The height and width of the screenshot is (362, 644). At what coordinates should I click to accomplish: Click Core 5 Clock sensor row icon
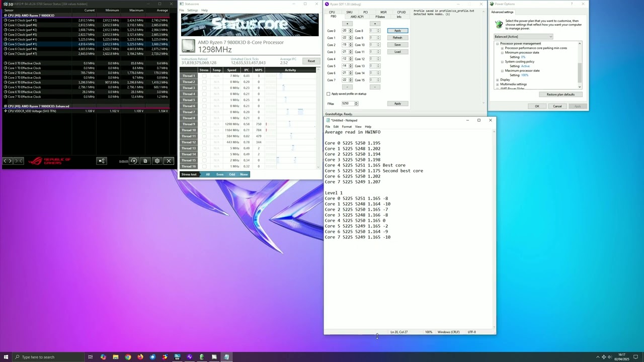pyautogui.click(x=6, y=44)
